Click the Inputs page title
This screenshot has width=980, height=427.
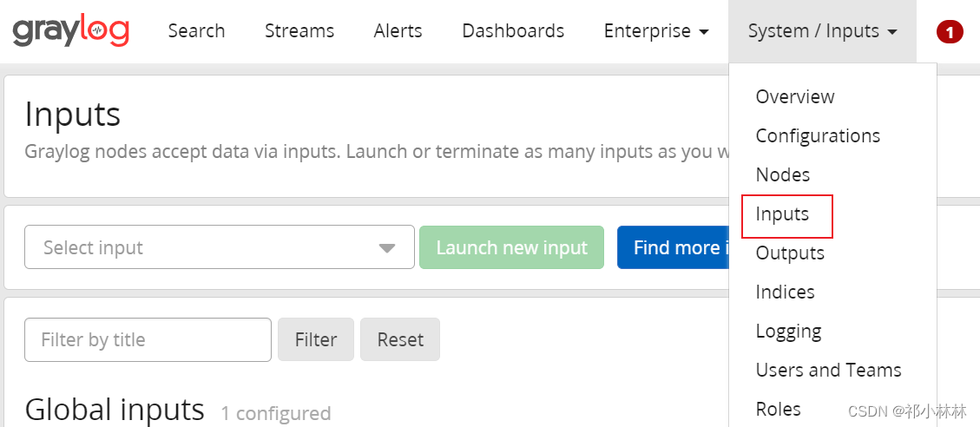point(73,115)
